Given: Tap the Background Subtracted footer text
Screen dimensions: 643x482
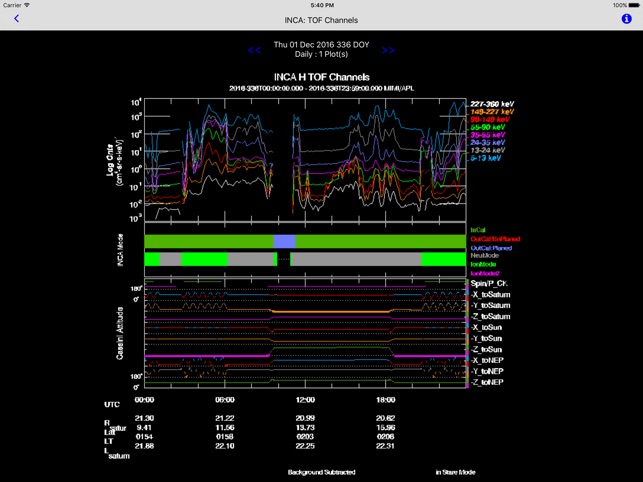Looking at the screenshot, I should tap(321, 471).
